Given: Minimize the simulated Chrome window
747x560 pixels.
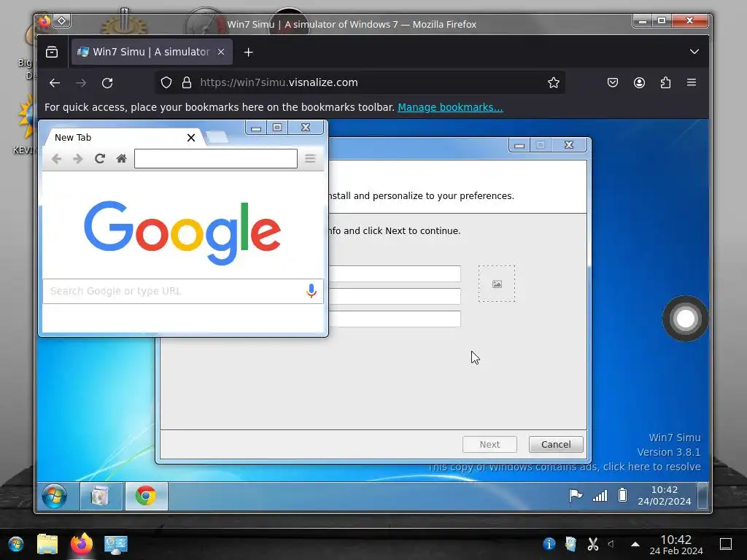Looking at the screenshot, I should pyautogui.click(x=256, y=128).
